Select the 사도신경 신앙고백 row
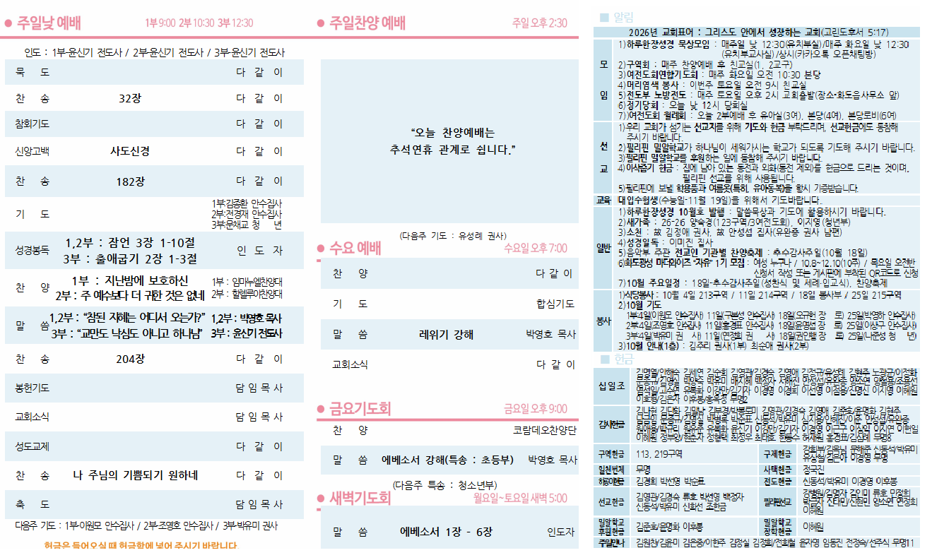 tap(155, 150)
